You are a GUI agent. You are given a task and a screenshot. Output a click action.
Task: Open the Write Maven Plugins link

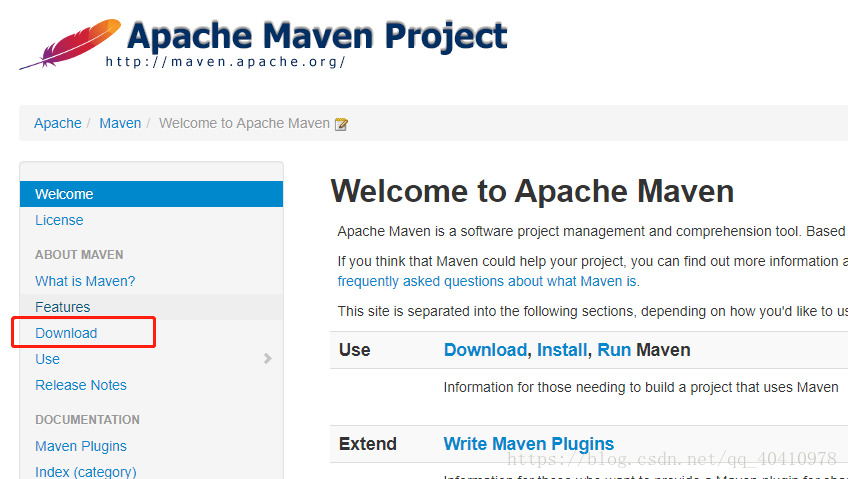[x=528, y=444]
